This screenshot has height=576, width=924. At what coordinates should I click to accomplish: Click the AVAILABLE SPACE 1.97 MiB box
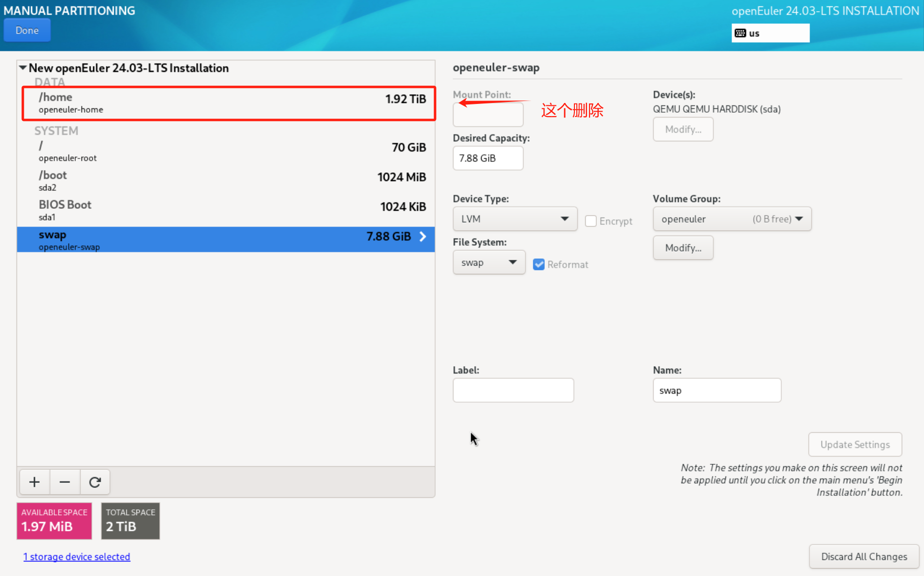[x=54, y=521]
